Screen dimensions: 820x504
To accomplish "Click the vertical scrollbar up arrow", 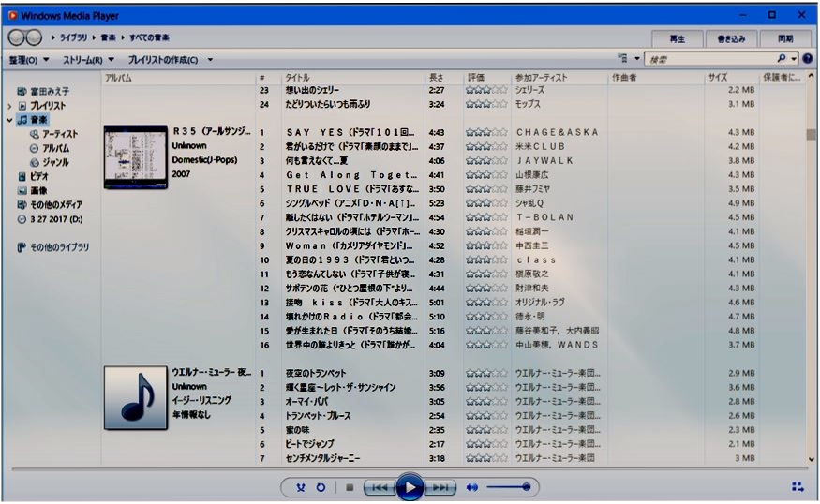I will (812, 76).
